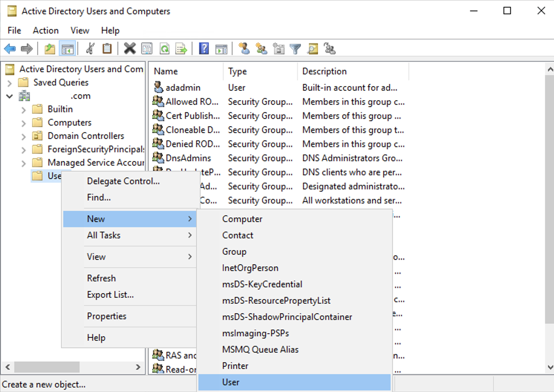Select MSMQ Queue Alias in New submenu

tap(294, 349)
